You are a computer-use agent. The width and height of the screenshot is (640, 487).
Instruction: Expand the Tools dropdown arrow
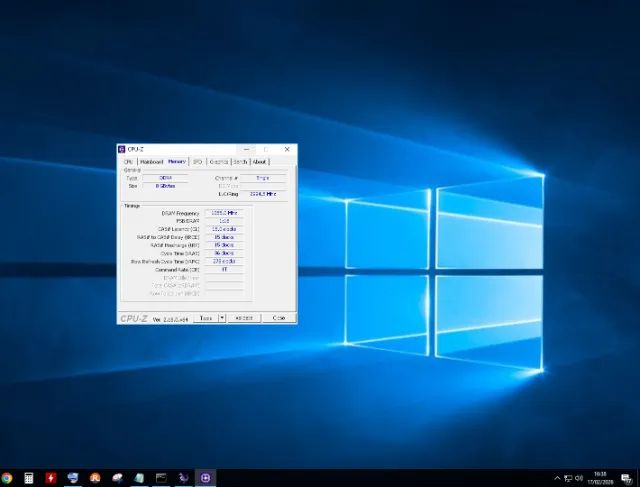[x=222, y=318]
